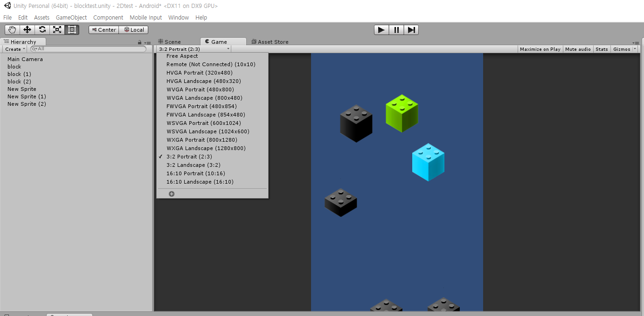
Task: Choose WSVGA Landscape (1024x600)
Action: coord(212,131)
